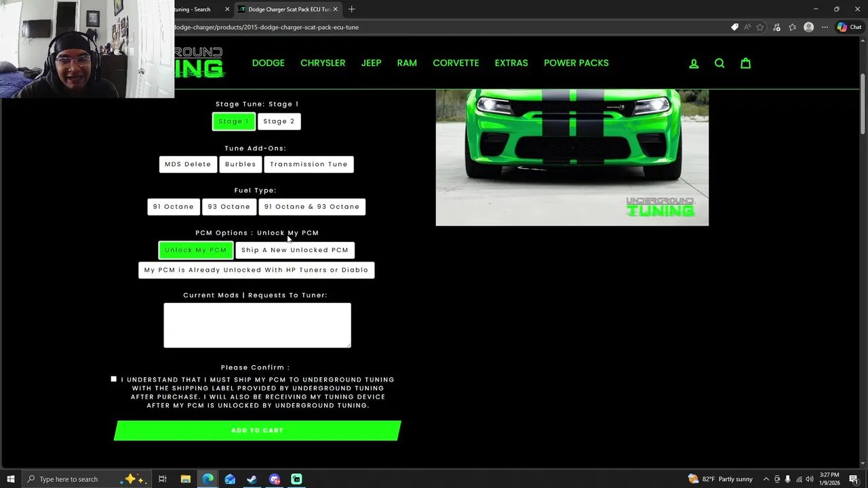Open the JEEP menu
Image resolution: width=868 pixels, height=488 pixels.
(371, 63)
